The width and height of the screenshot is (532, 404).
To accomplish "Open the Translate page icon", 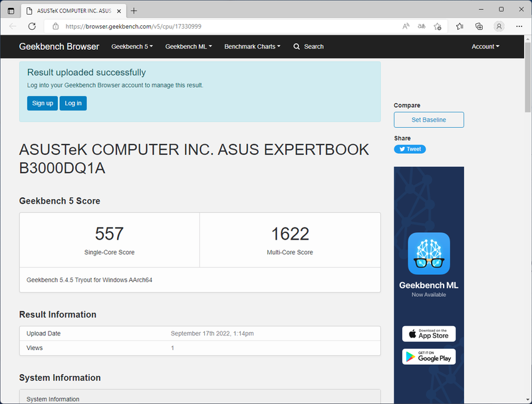I will click(x=421, y=25).
